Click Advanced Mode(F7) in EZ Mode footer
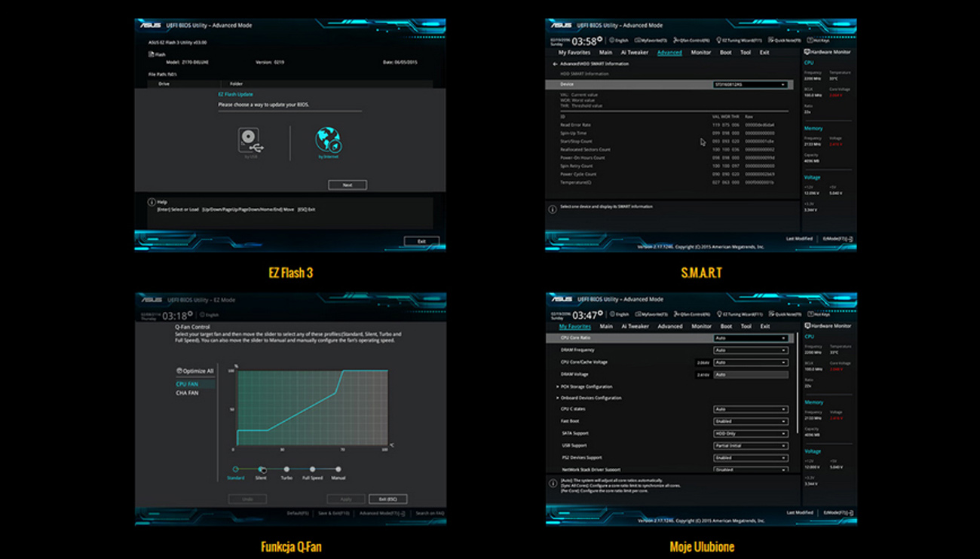This screenshot has width=980, height=559. 382,513
